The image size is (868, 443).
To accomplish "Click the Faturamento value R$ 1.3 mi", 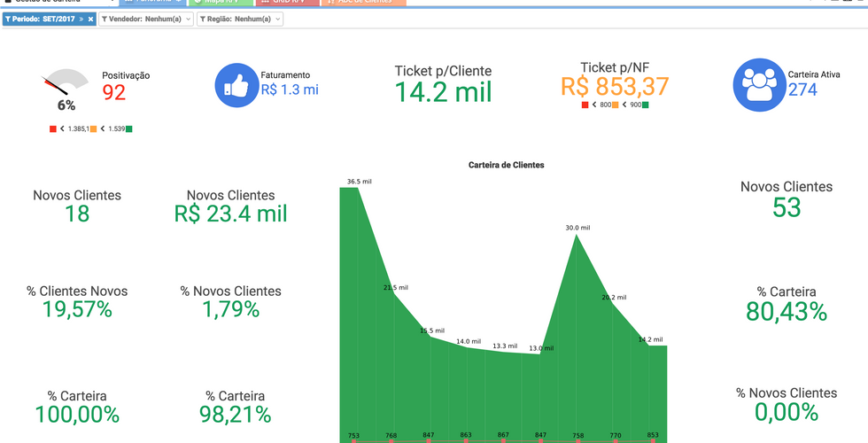I will [290, 89].
